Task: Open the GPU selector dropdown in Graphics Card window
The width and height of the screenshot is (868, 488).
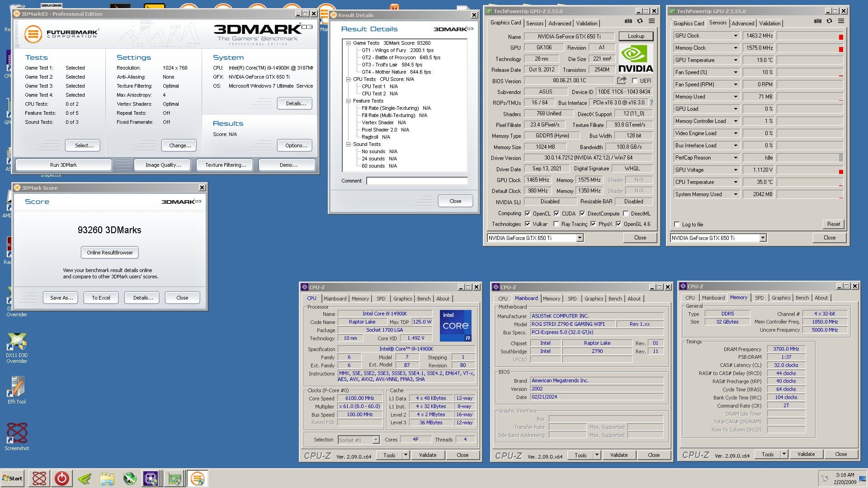Action: (580, 238)
